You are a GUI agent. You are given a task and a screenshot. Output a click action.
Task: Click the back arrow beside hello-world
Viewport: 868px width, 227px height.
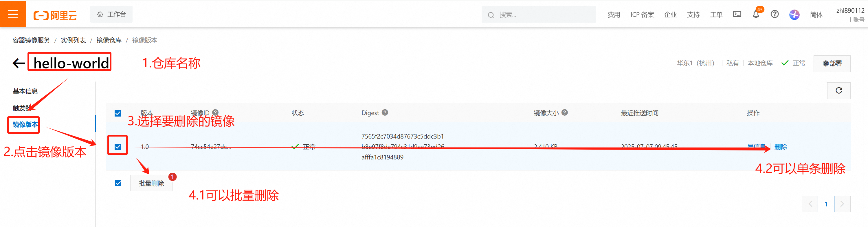pos(19,63)
